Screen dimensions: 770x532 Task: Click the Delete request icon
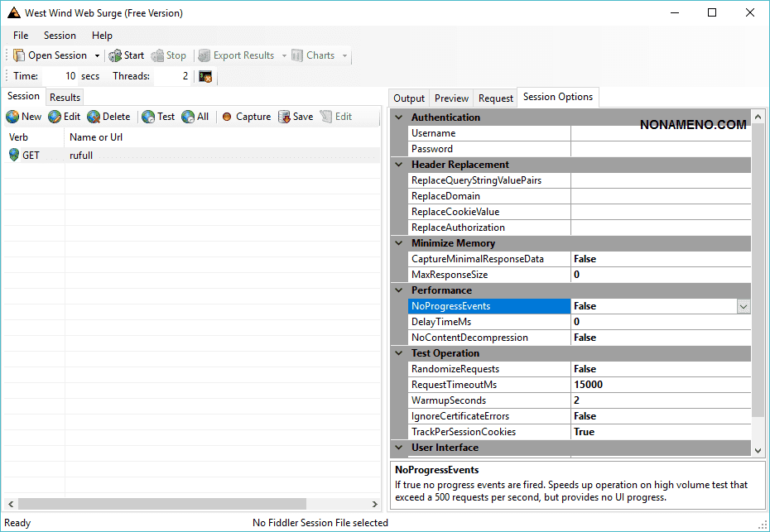point(94,117)
